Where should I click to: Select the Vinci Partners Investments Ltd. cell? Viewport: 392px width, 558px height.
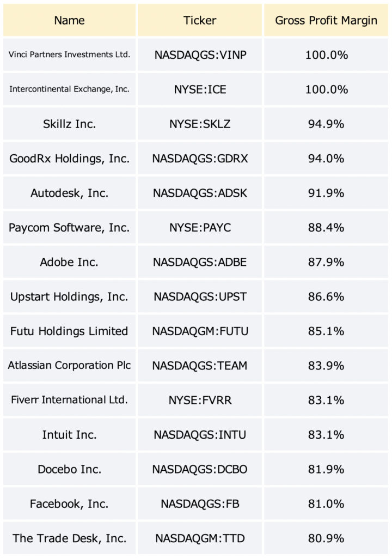tap(69, 54)
